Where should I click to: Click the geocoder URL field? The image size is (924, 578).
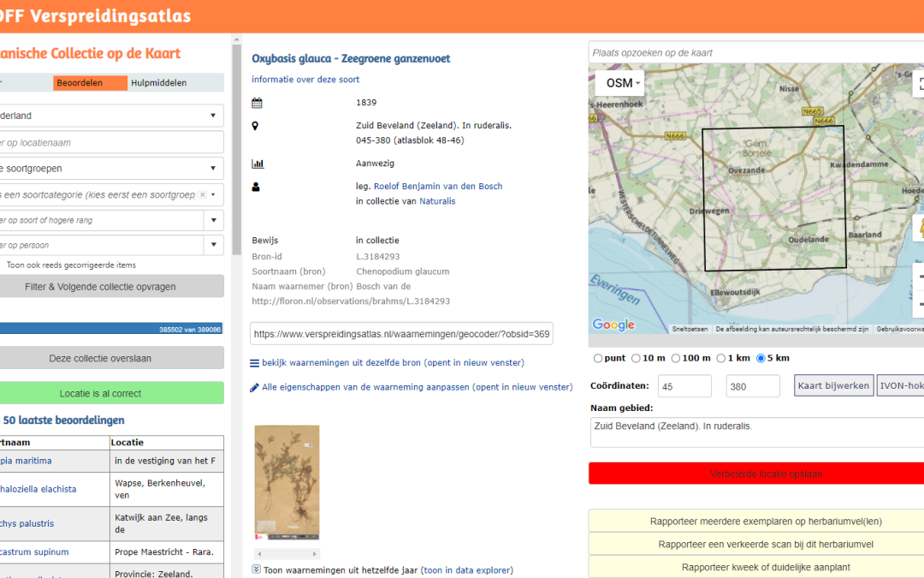click(401, 334)
